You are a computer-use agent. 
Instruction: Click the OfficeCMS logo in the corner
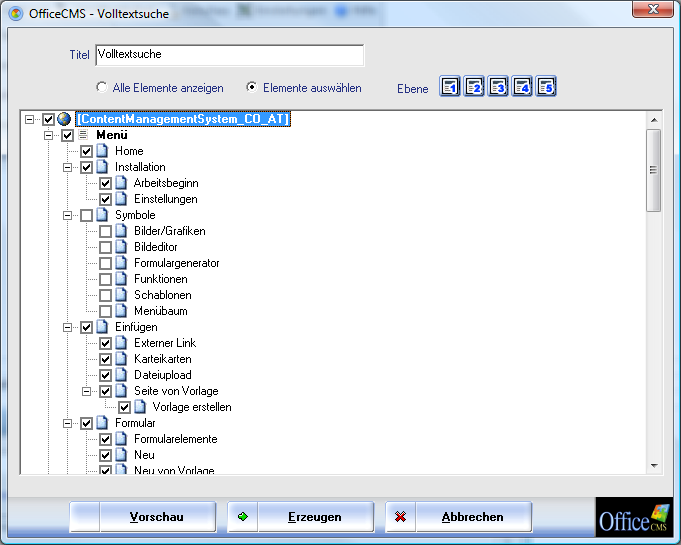(x=634, y=517)
